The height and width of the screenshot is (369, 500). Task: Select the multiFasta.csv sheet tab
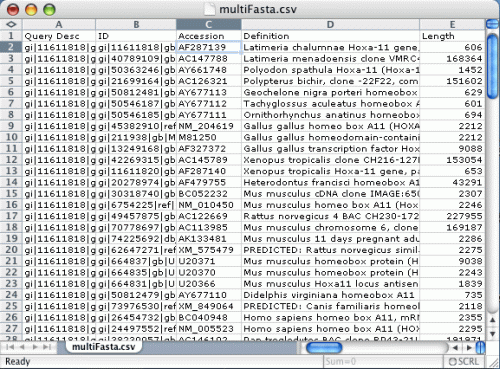103,347
